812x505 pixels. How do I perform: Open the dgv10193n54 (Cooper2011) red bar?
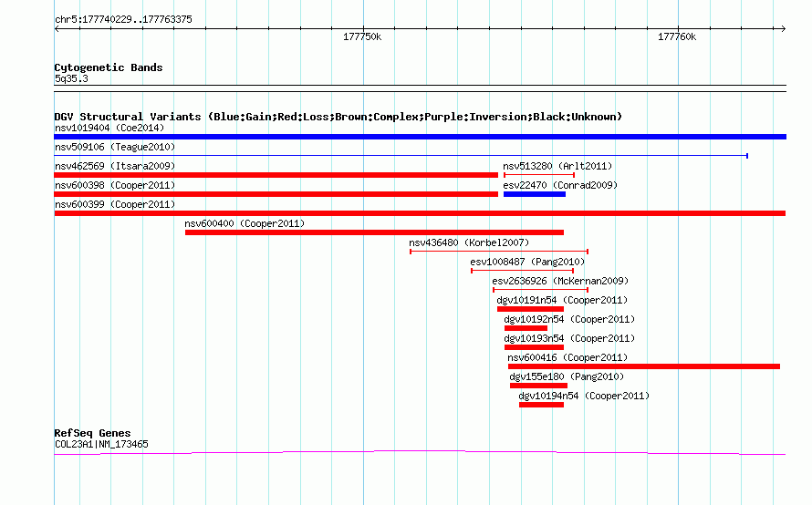[534, 347]
